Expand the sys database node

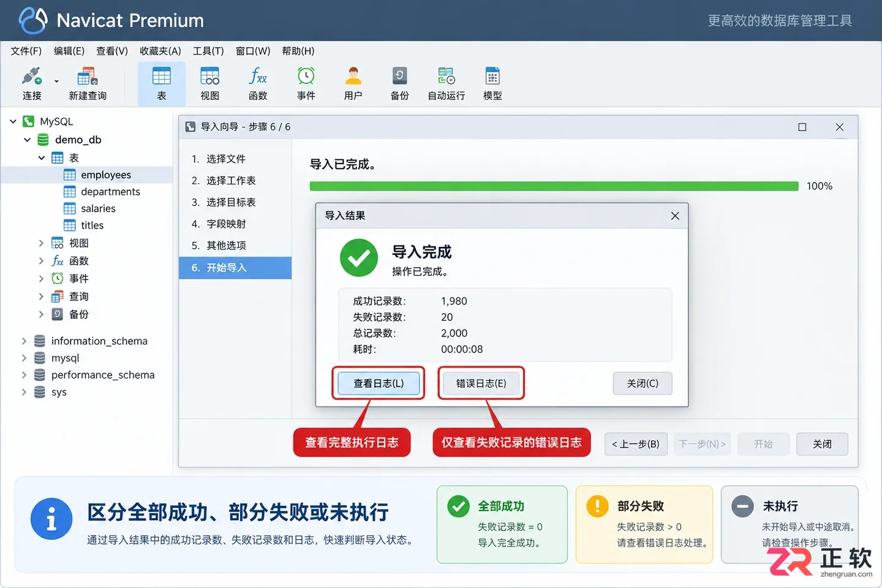point(24,392)
